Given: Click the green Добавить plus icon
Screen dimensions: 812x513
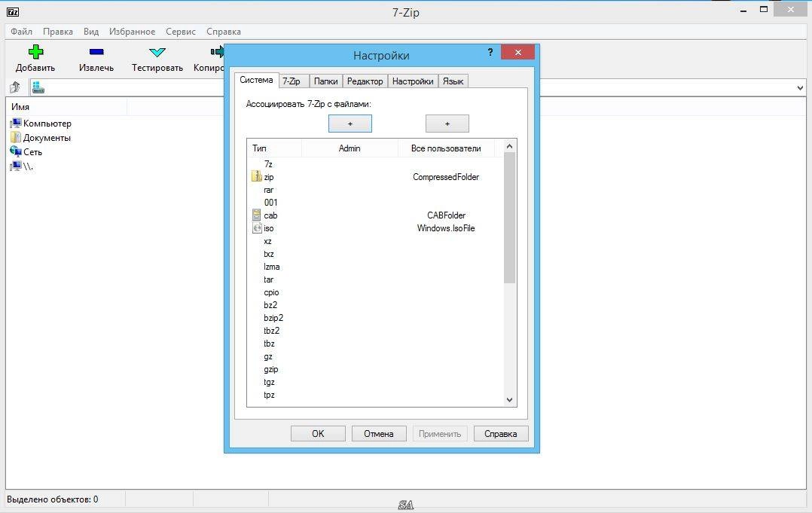Looking at the screenshot, I should [35, 52].
